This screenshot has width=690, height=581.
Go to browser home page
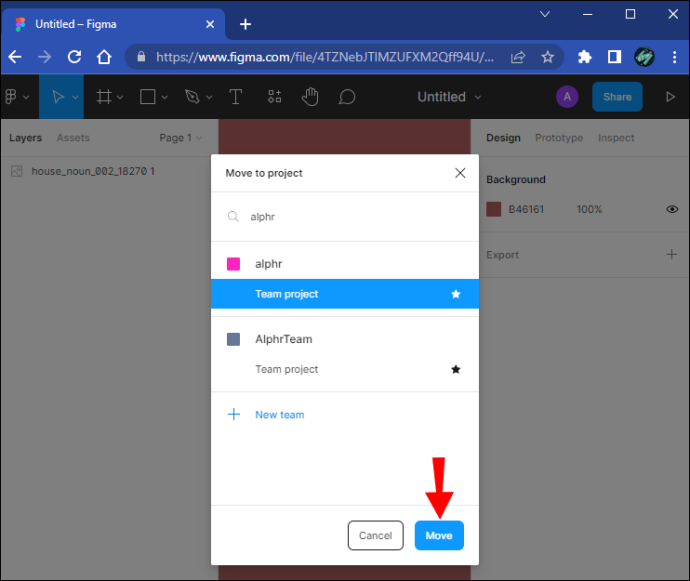(104, 57)
